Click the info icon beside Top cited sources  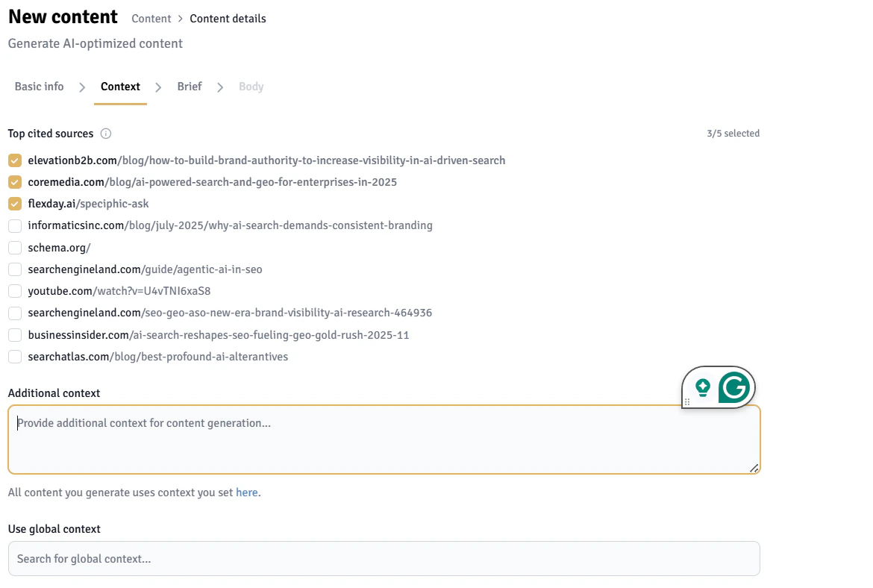(106, 134)
